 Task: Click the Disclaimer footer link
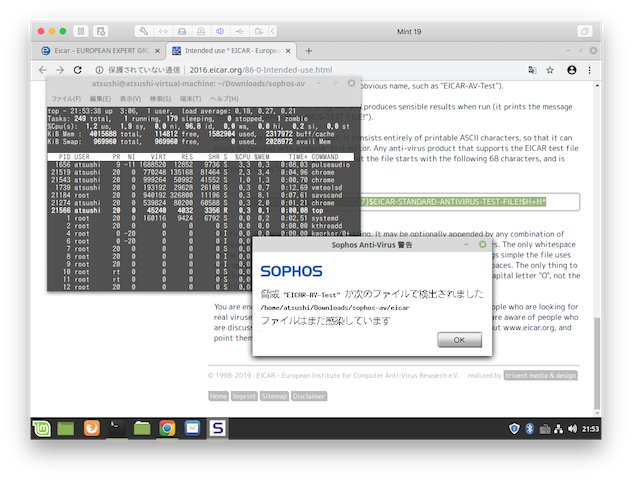(309, 397)
